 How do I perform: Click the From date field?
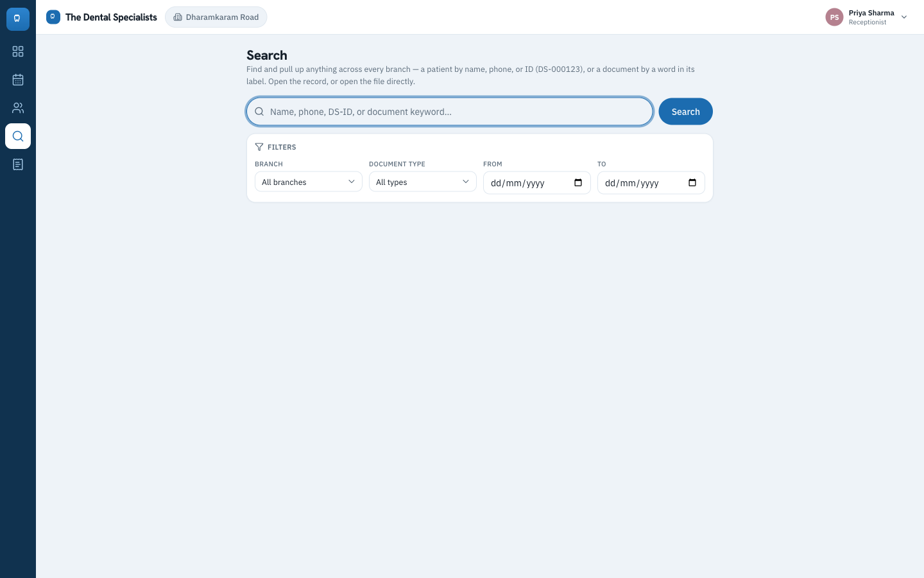pyautogui.click(x=537, y=182)
